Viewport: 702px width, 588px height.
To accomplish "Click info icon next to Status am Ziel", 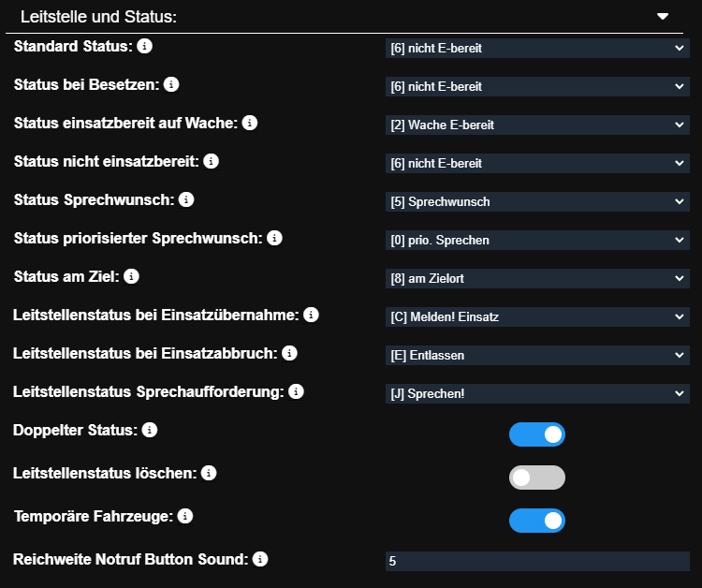I will 132,276.
